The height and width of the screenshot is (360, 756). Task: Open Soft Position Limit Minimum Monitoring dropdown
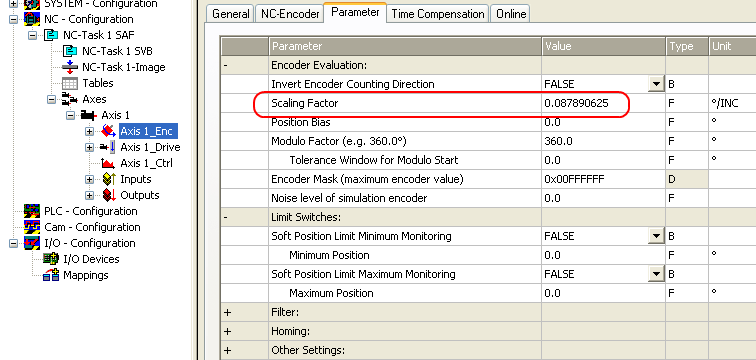pyautogui.click(x=656, y=236)
